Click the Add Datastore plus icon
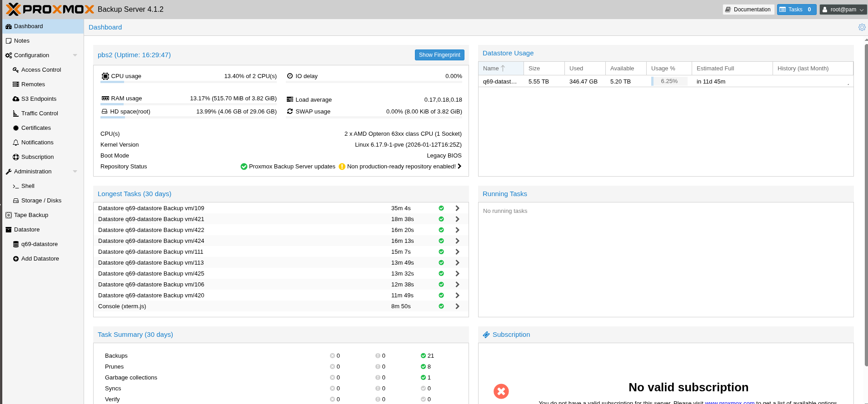The image size is (868, 404). point(16,259)
